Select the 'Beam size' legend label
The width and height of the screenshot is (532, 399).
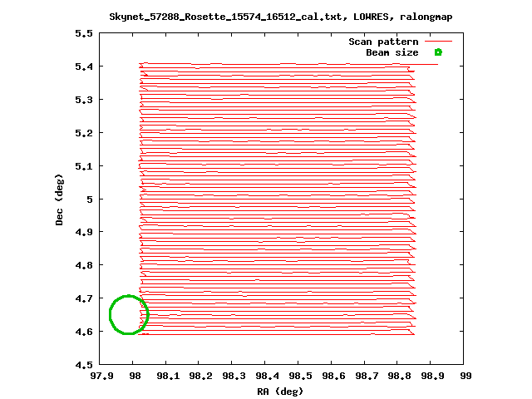(x=392, y=52)
